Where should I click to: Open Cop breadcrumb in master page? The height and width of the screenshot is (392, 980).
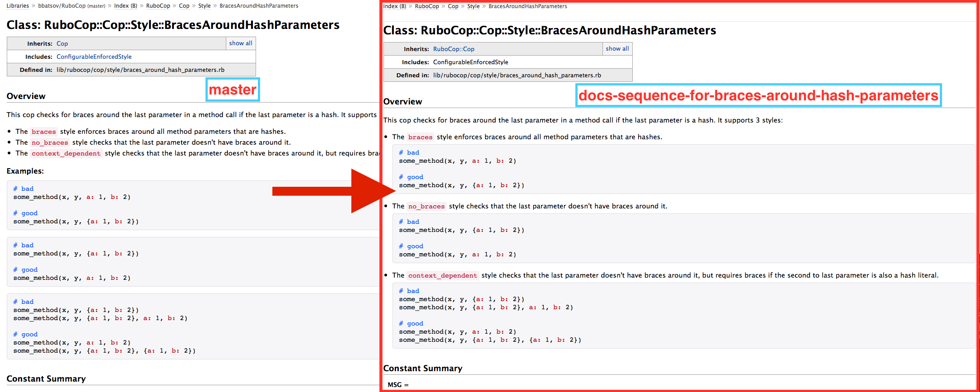(x=184, y=6)
